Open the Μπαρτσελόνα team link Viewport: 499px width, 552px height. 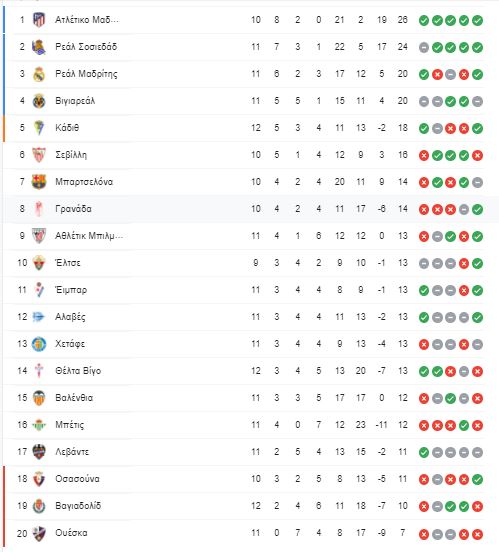(84, 182)
